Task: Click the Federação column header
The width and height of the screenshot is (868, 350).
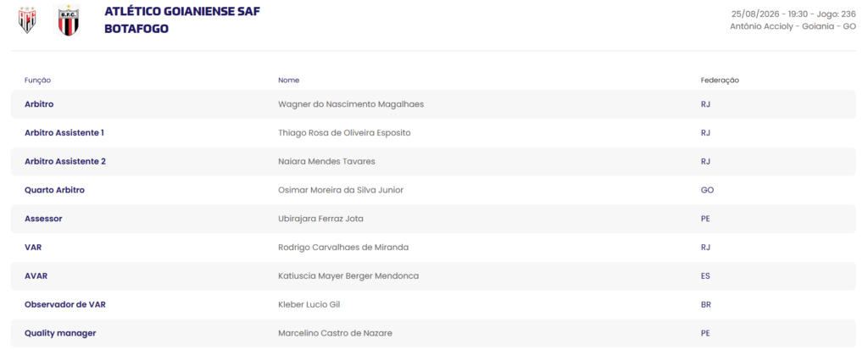Action: [720, 81]
